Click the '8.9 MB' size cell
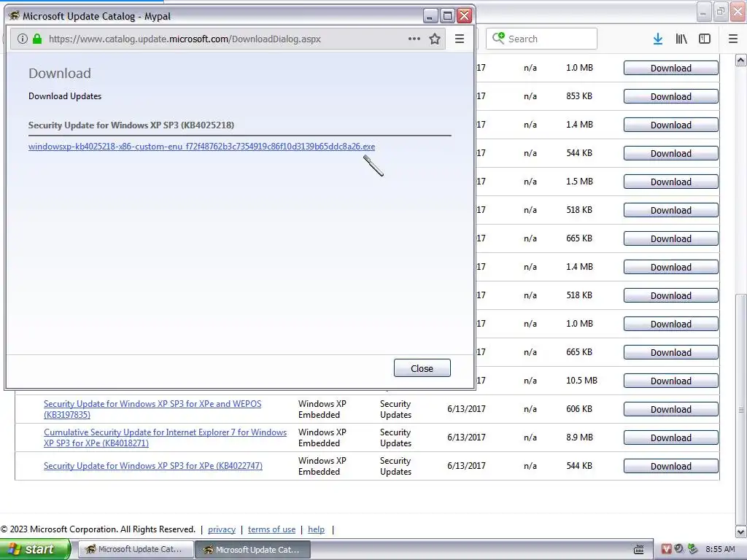Image resolution: width=747 pixels, height=560 pixels. click(579, 437)
